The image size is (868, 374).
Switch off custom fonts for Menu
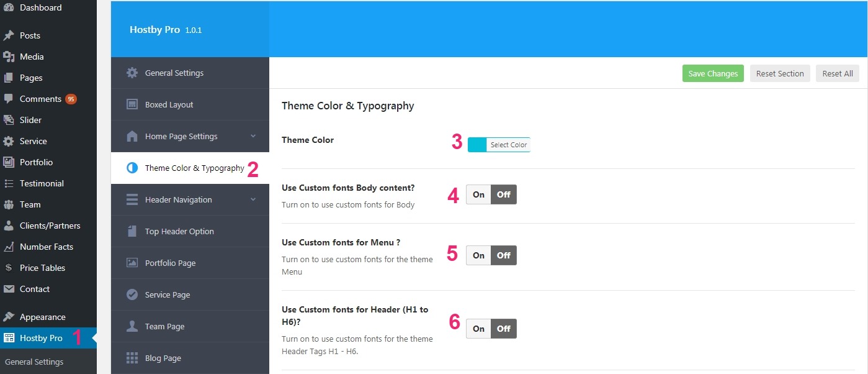click(x=504, y=255)
